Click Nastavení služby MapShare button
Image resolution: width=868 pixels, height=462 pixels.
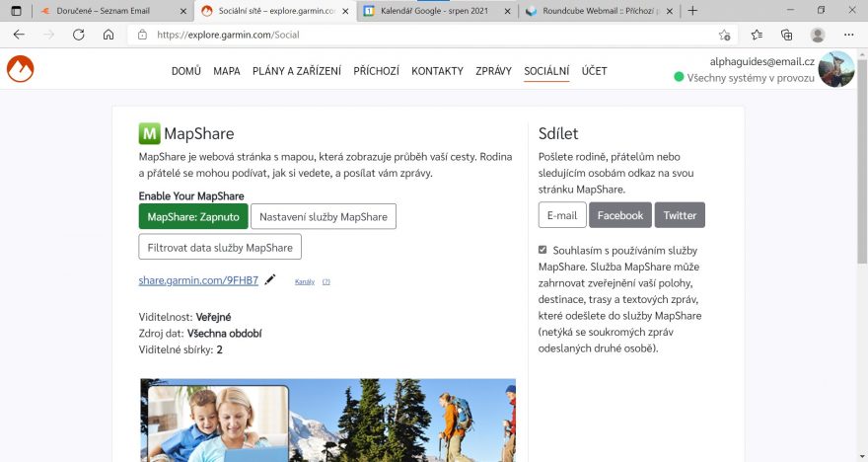[x=323, y=216]
